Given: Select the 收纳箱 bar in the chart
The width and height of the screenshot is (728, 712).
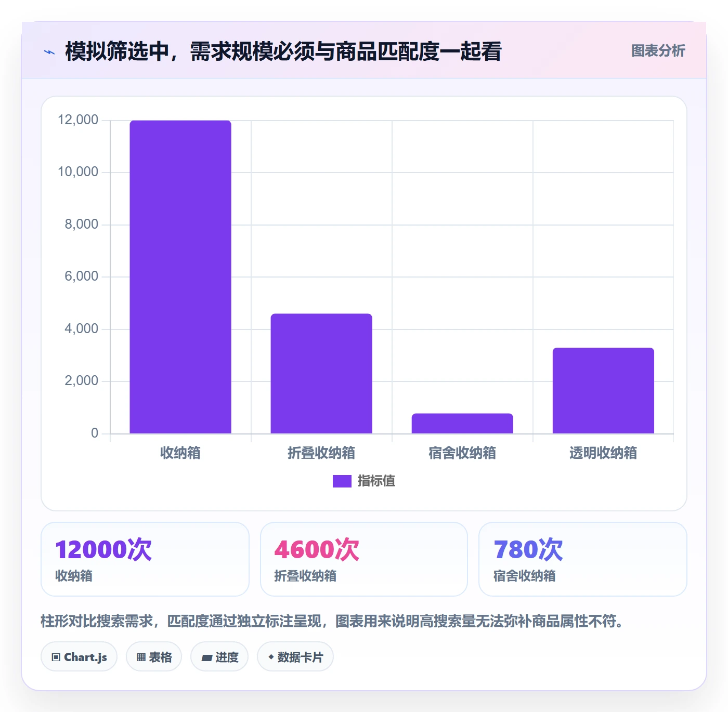Looking at the screenshot, I should pyautogui.click(x=180, y=277).
